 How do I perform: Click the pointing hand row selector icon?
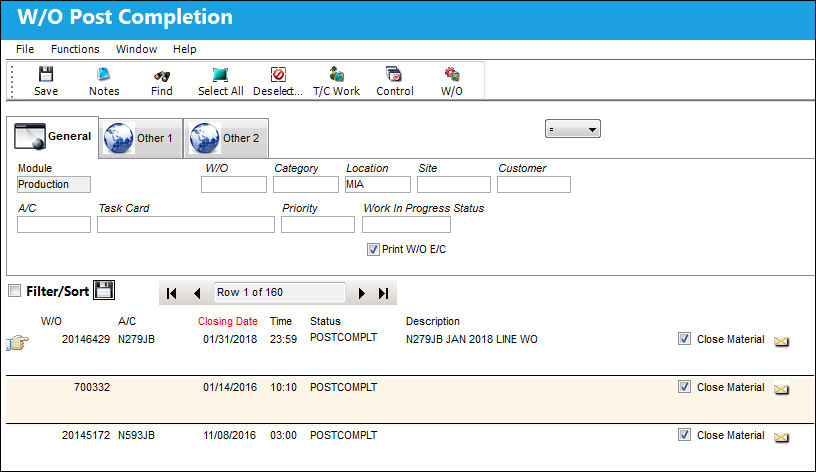pos(18,342)
